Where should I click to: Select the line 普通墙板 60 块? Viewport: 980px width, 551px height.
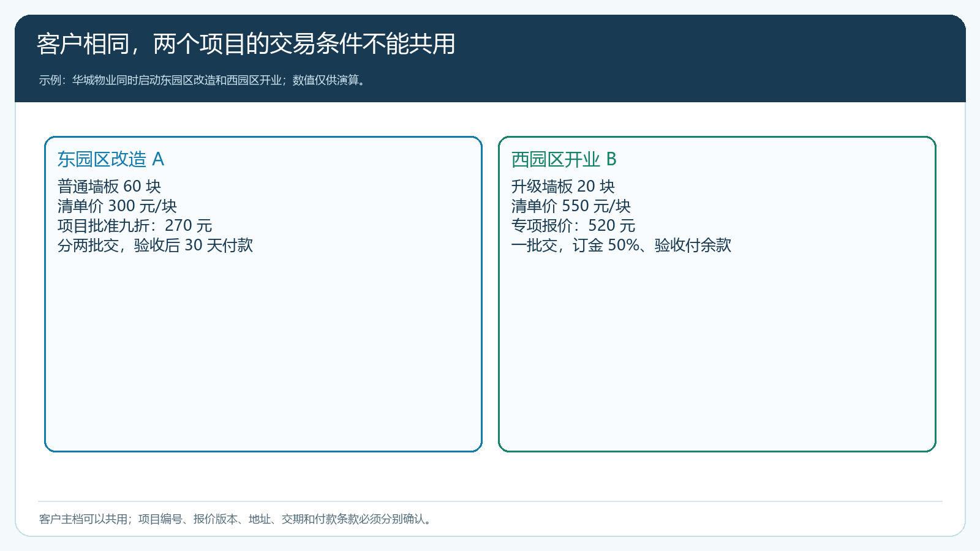click(x=109, y=186)
